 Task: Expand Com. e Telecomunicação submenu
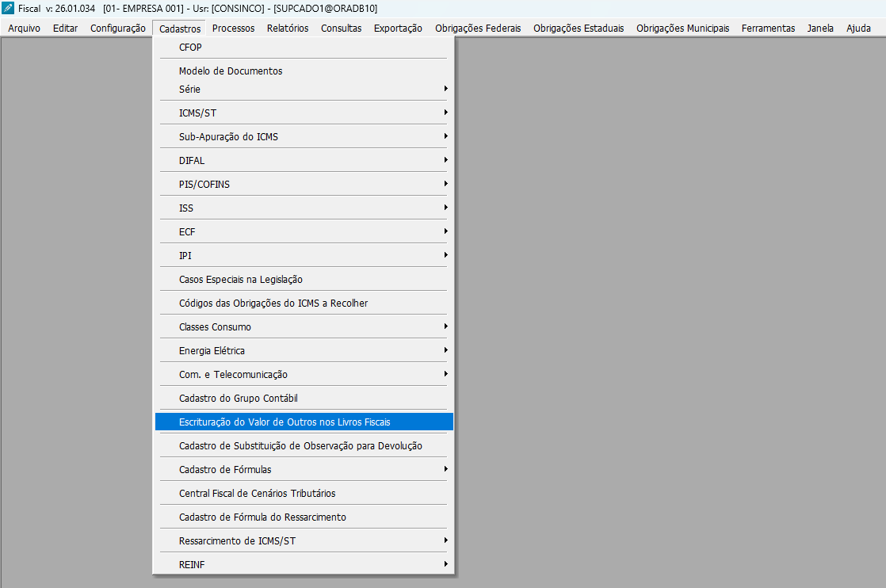[x=304, y=374]
